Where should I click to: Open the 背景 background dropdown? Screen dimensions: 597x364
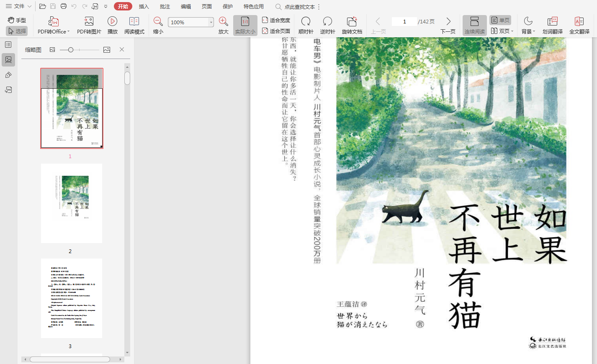coord(528,26)
